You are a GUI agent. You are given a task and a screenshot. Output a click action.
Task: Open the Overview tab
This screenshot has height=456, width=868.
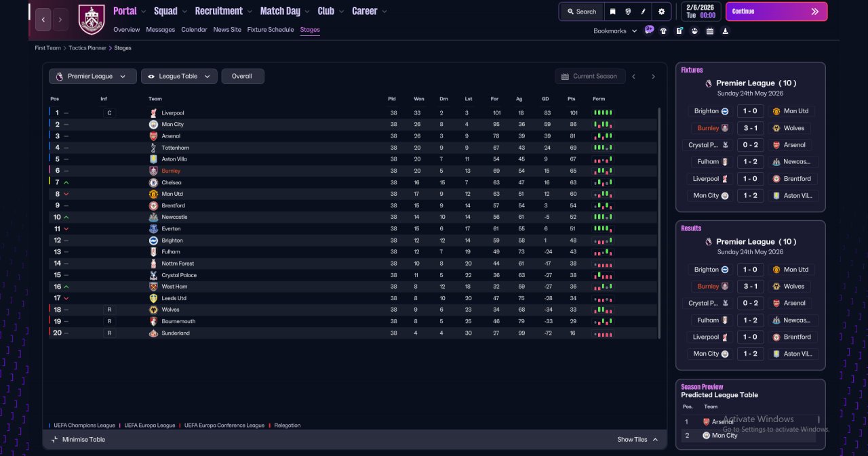(126, 30)
